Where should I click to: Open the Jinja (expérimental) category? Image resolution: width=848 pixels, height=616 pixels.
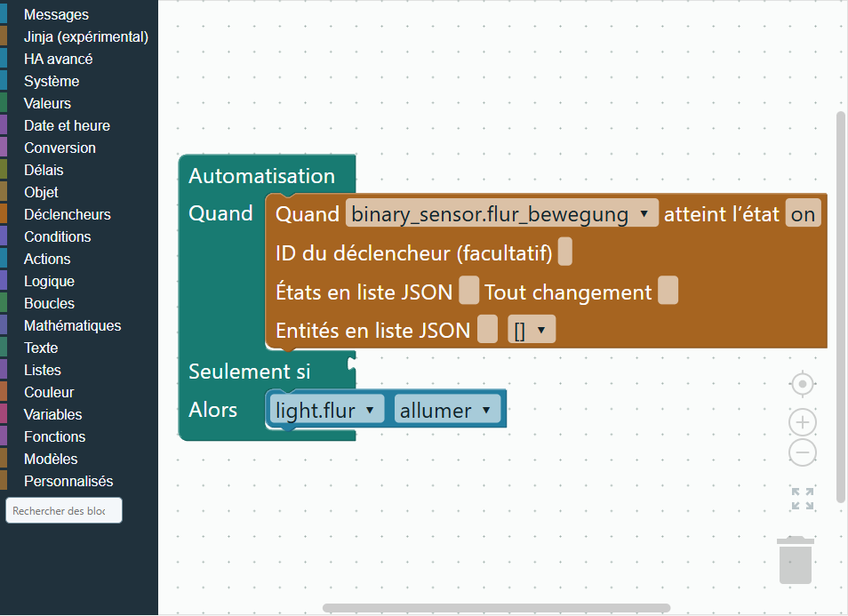79,36
